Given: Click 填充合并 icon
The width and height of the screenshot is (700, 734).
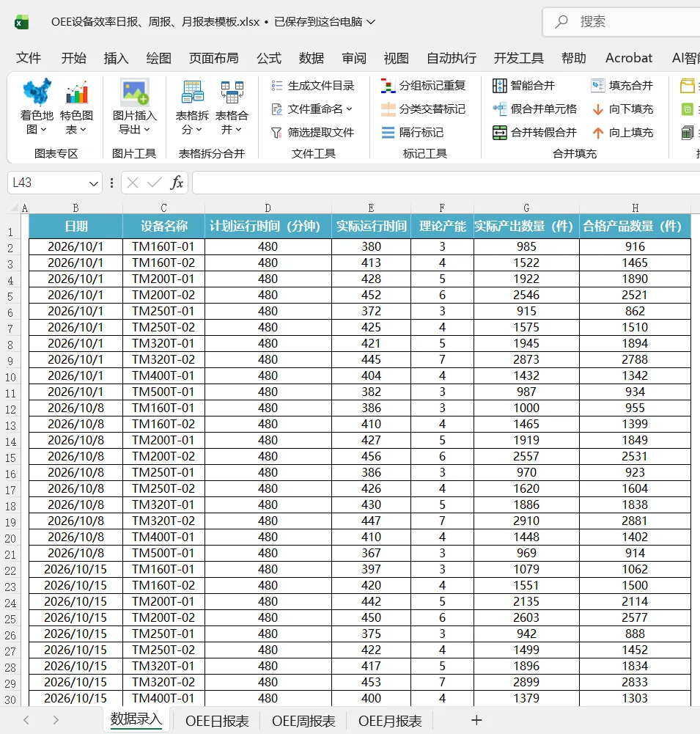Looking at the screenshot, I should click(x=598, y=86).
